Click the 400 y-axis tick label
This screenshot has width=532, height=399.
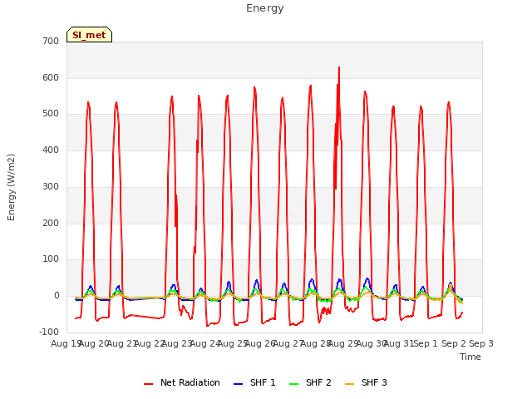[51, 150]
